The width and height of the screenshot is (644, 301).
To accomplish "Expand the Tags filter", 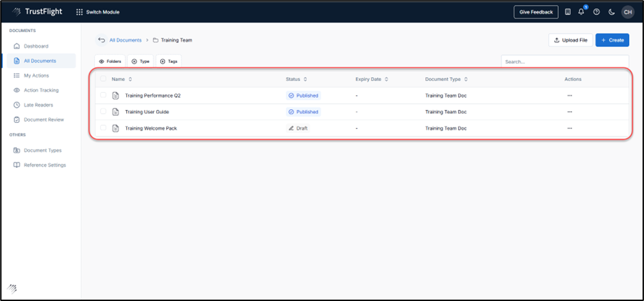I will [169, 61].
